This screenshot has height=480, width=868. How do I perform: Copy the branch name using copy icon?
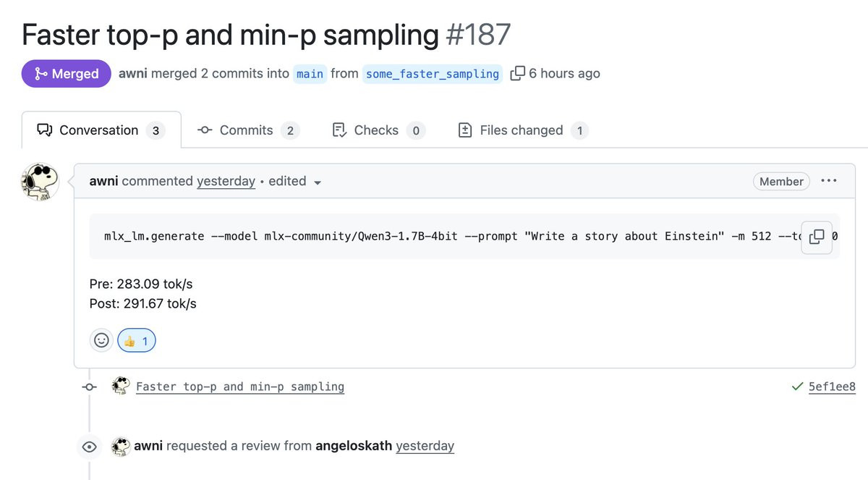(x=517, y=74)
